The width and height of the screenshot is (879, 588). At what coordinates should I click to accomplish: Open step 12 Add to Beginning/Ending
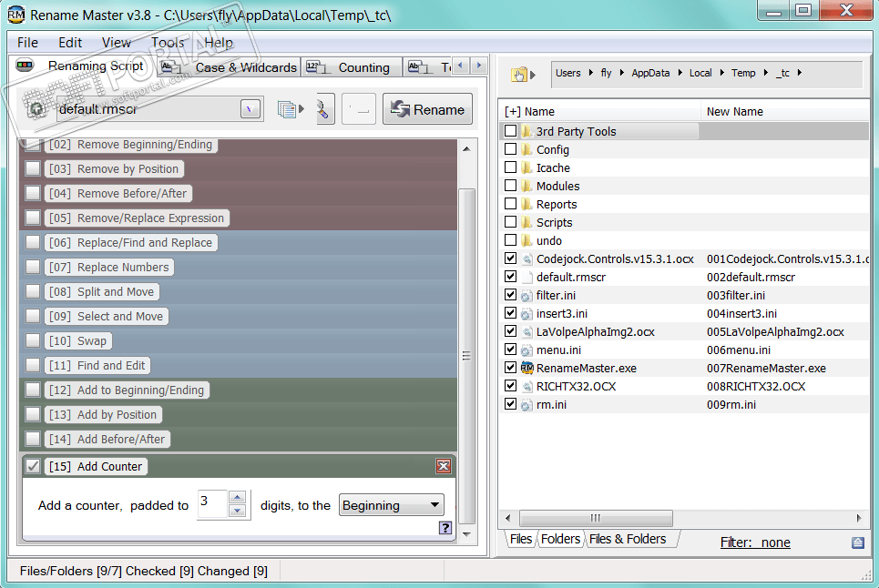(126, 390)
